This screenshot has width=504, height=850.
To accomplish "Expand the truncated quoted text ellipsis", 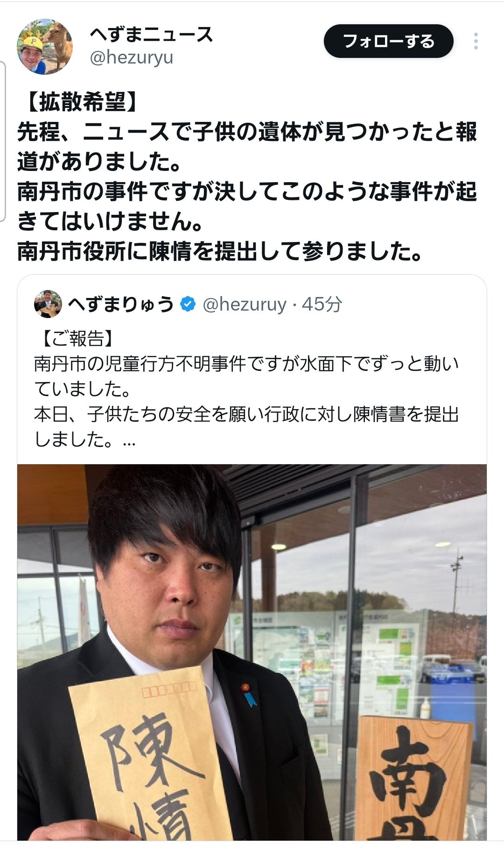I will 129,440.
